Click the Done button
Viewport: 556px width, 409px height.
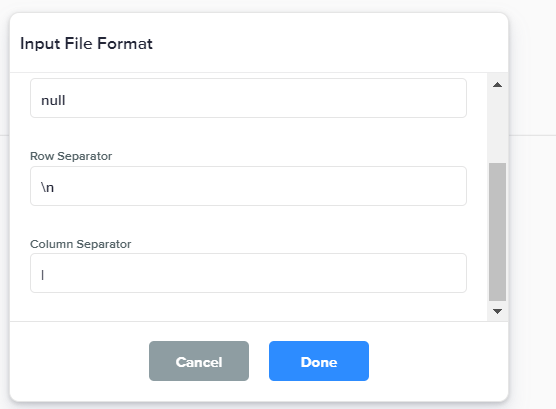pyautogui.click(x=319, y=361)
